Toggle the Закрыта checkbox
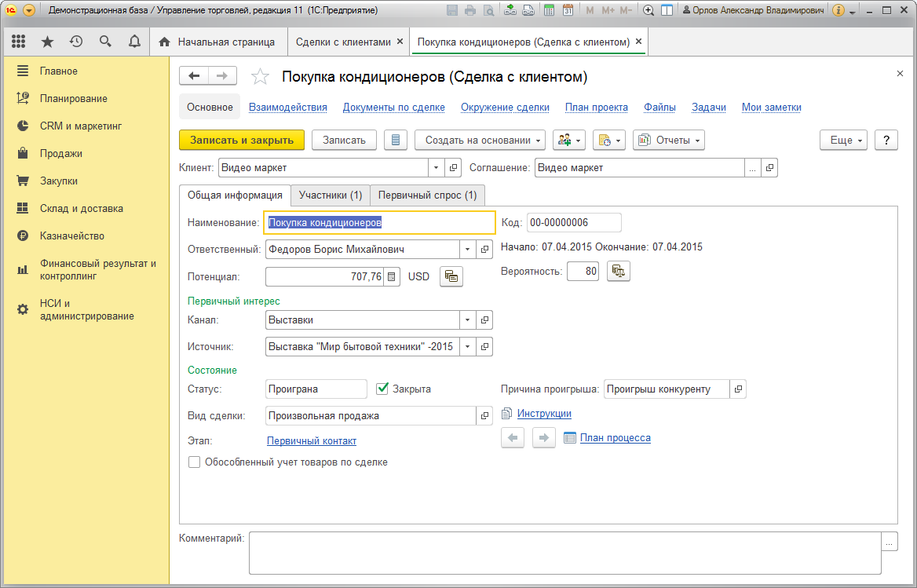 pyautogui.click(x=382, y=389)
